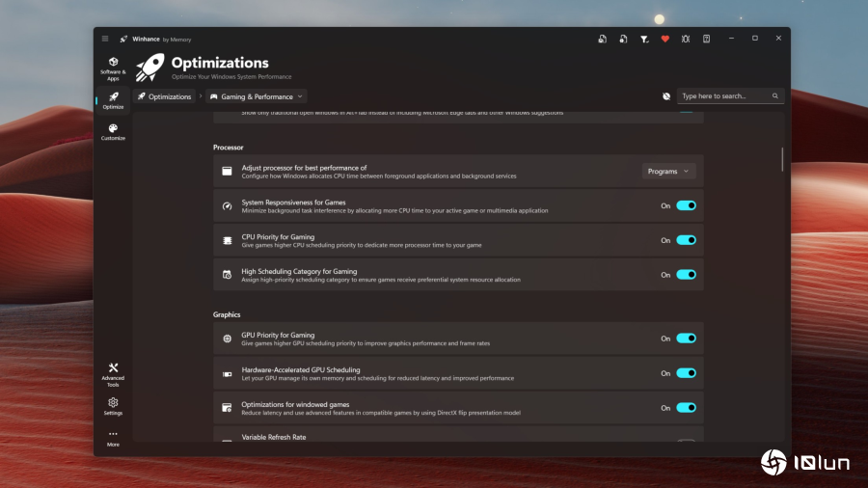Click the save config file icon

click(602, 39)
